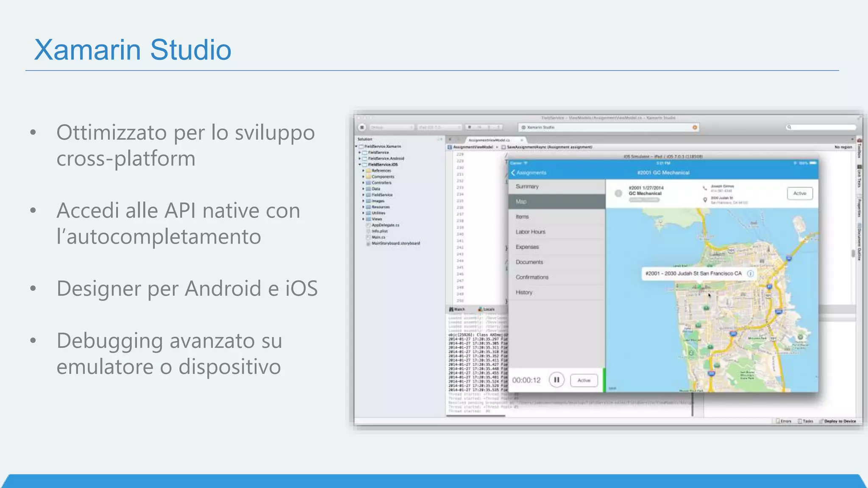The image size is (868, 488).
Task: Select Labor Hours in the simulator menu
Action: [556, 232]
